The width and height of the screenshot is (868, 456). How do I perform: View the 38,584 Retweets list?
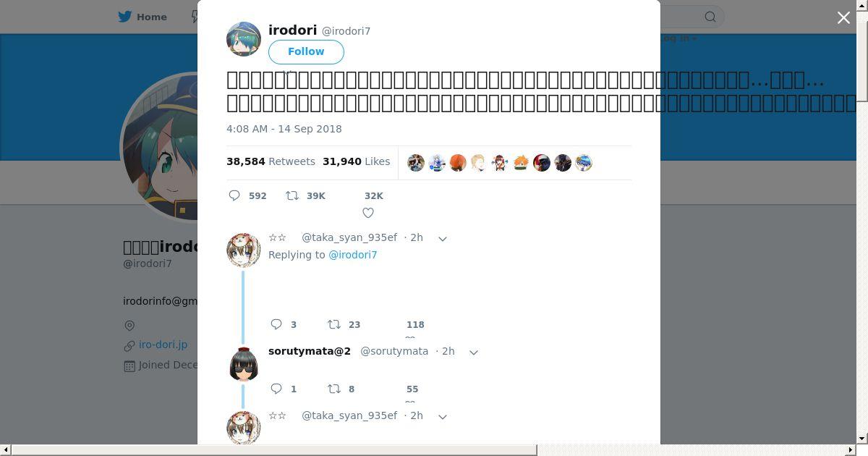point(272,161)
